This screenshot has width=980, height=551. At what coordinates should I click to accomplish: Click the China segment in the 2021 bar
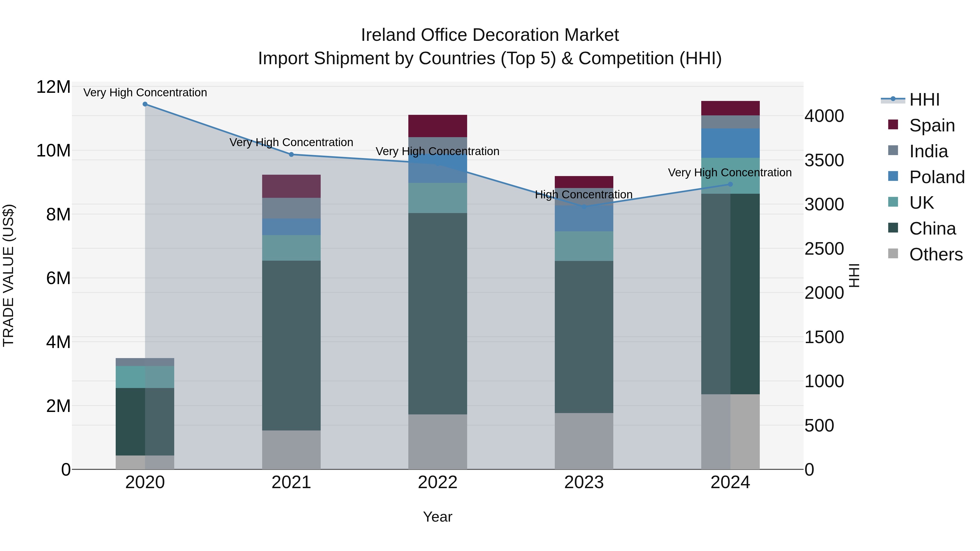tap(291, 346)
